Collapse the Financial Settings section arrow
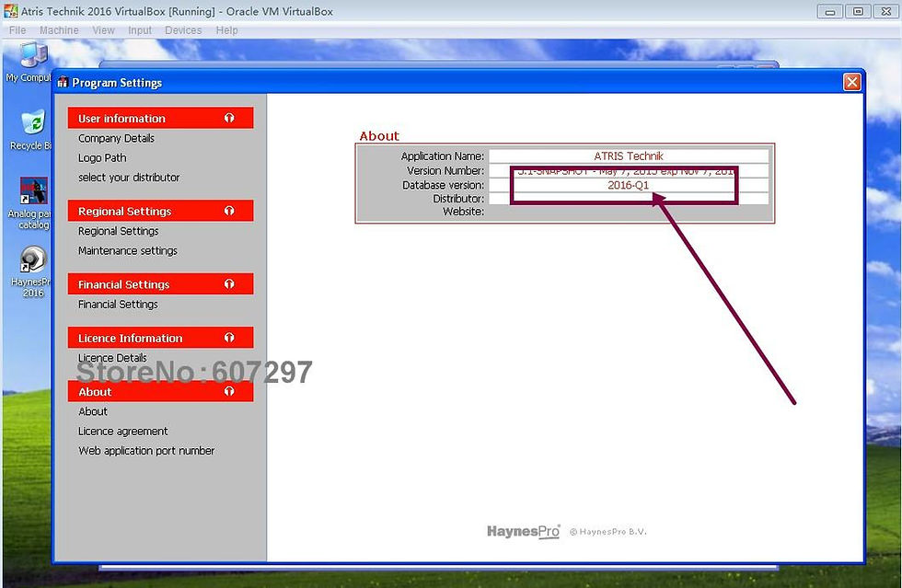This screenshot has width=902, height=588. 229,283
